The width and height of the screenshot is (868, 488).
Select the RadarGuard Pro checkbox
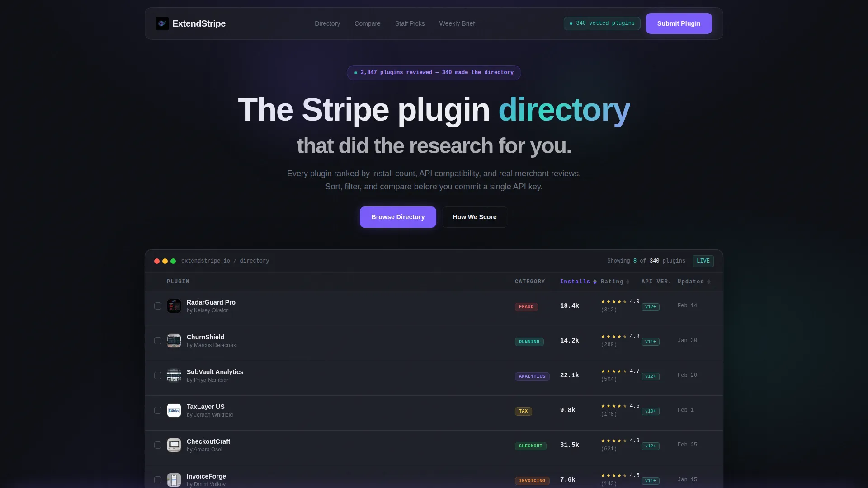158,306
